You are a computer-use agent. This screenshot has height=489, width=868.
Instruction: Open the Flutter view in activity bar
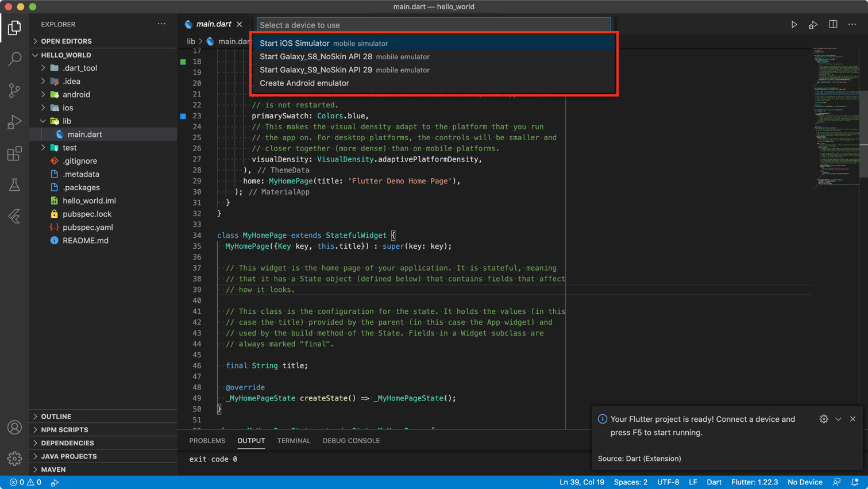click(x=14, y=216)
